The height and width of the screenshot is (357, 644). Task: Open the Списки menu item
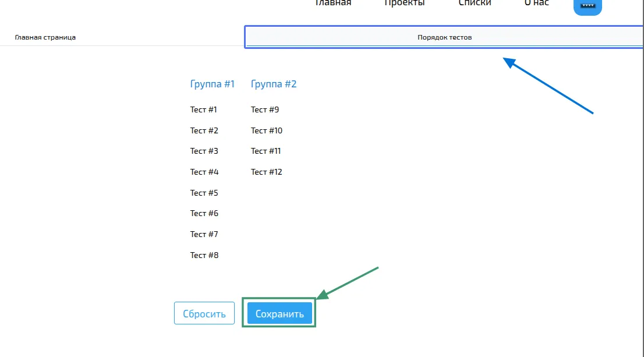[475, 3]
